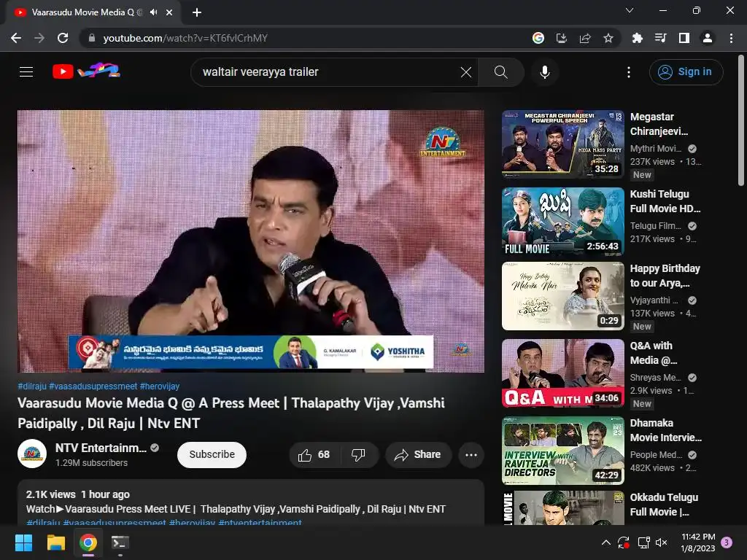The height and width of the screenshot is (560, 747).
Task: Click People Media channel name in sidebar
Action: [x=656, y=455]
